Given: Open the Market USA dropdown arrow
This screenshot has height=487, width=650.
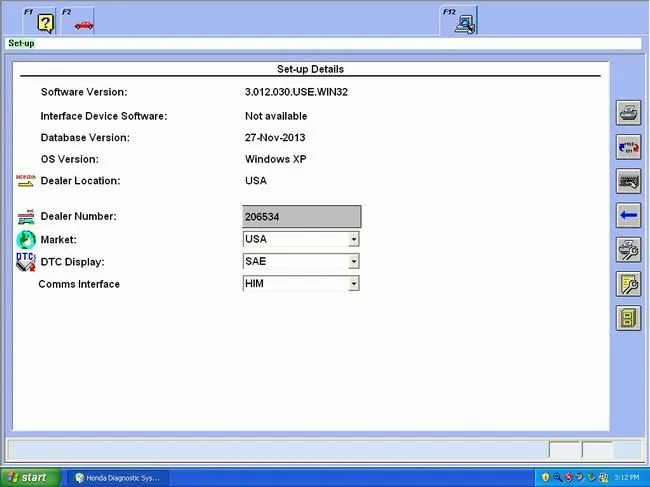Looking at the screenshot, I should coord(354,239).
